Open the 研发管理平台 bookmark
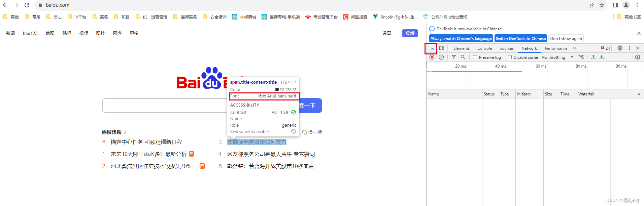 (x=321, y=17)
